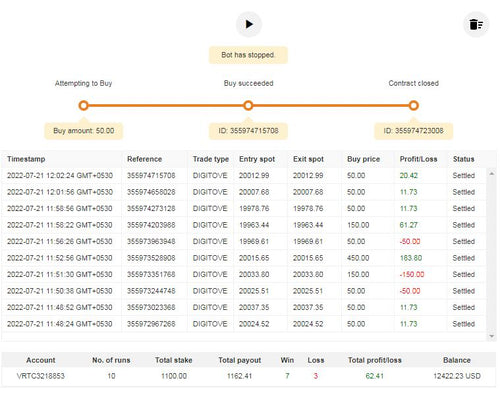Click the 'ID: 355974723008' tooltip
The image size is (500, 393).
[x=413, y=131]
